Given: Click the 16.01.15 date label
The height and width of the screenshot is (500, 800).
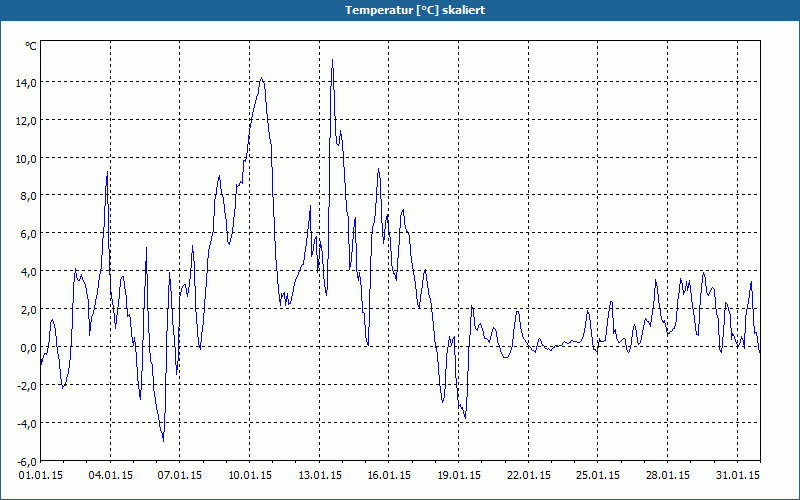Looking at the screenshot, I should 389,475.
